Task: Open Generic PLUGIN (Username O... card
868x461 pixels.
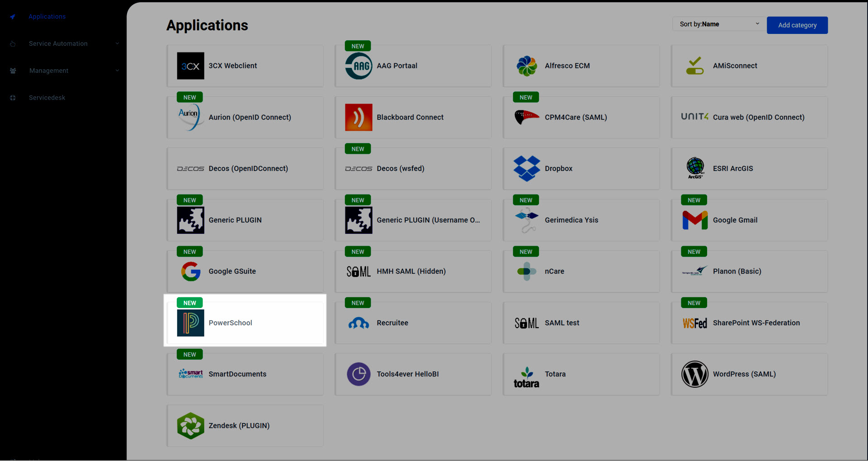Action: coord(413,220)
